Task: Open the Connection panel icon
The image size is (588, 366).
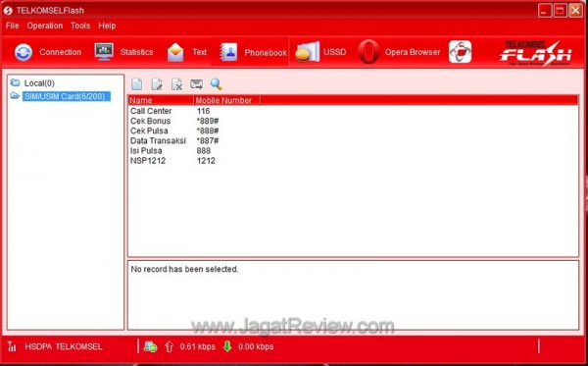Action: [x=24, y=52]
